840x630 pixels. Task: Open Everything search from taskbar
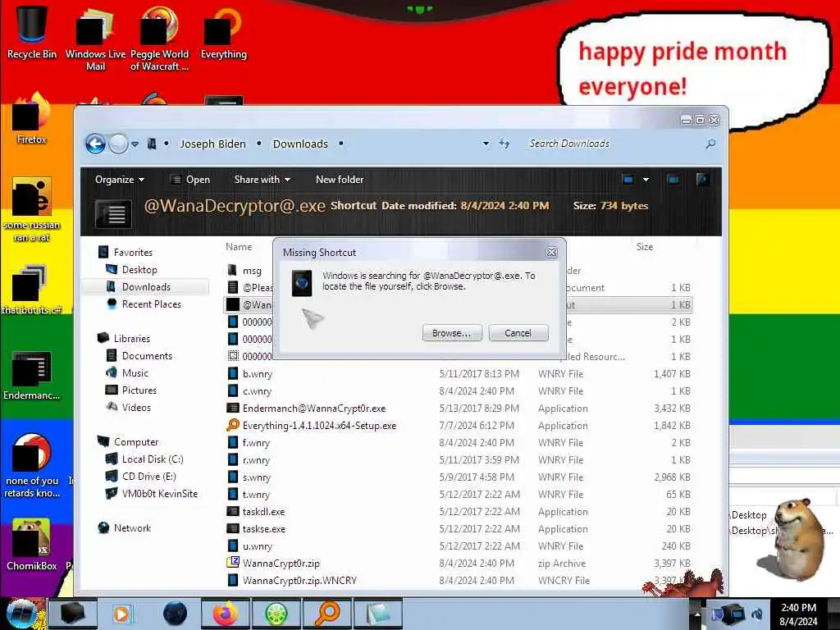point(326,614)
